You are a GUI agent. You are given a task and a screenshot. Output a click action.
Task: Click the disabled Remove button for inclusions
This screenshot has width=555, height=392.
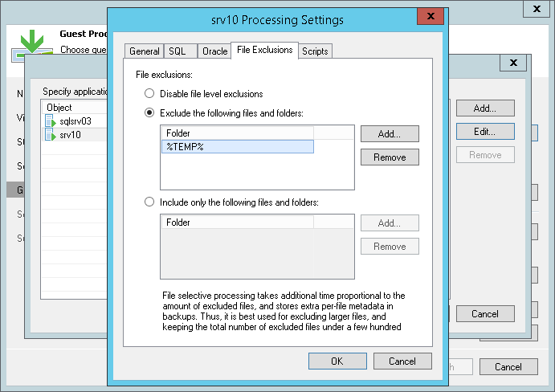point(390,246)
